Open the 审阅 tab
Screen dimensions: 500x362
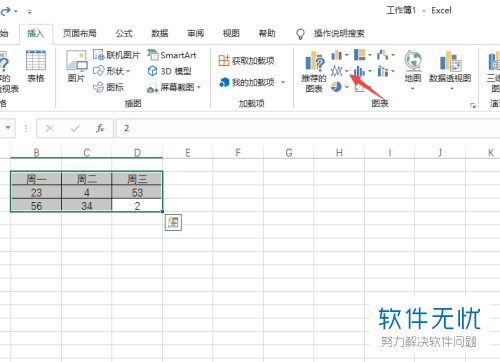(x=195, y=33)
